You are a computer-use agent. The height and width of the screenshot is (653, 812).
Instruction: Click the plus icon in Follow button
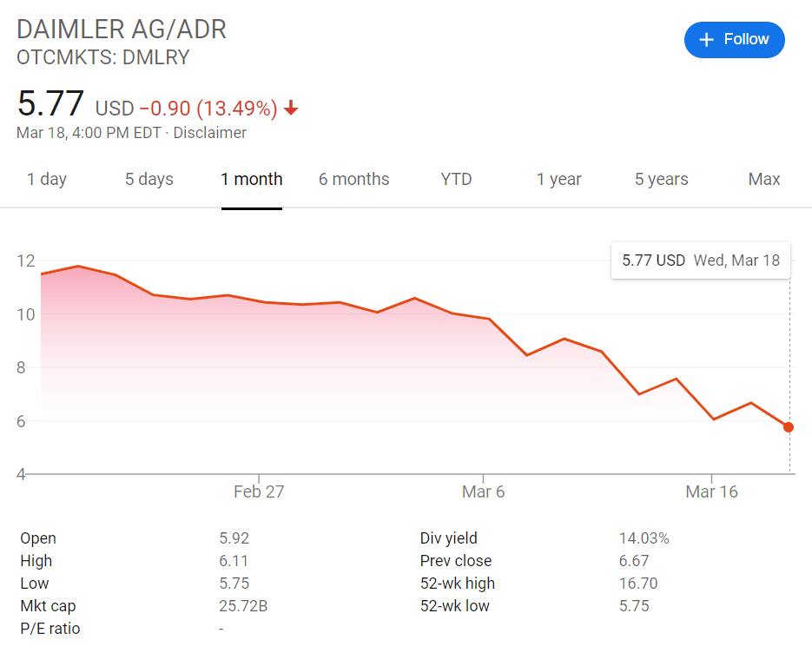(x=706, y=39)
